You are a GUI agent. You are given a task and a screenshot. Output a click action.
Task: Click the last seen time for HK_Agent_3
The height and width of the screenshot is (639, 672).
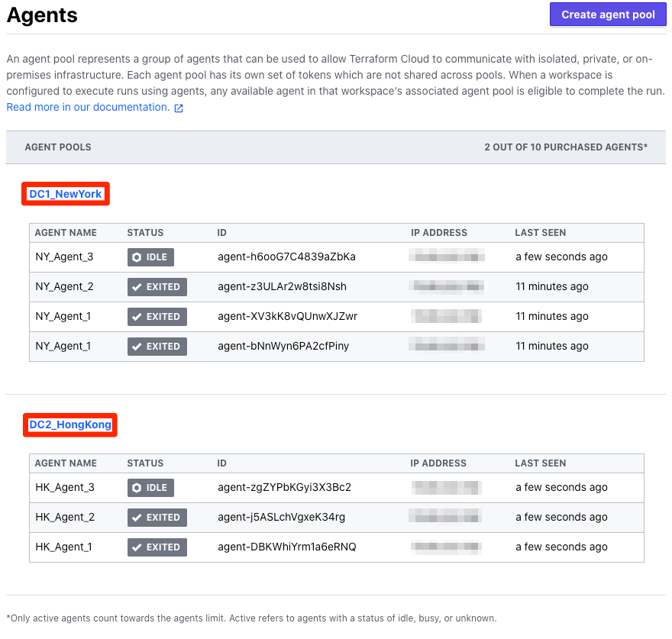561,488
